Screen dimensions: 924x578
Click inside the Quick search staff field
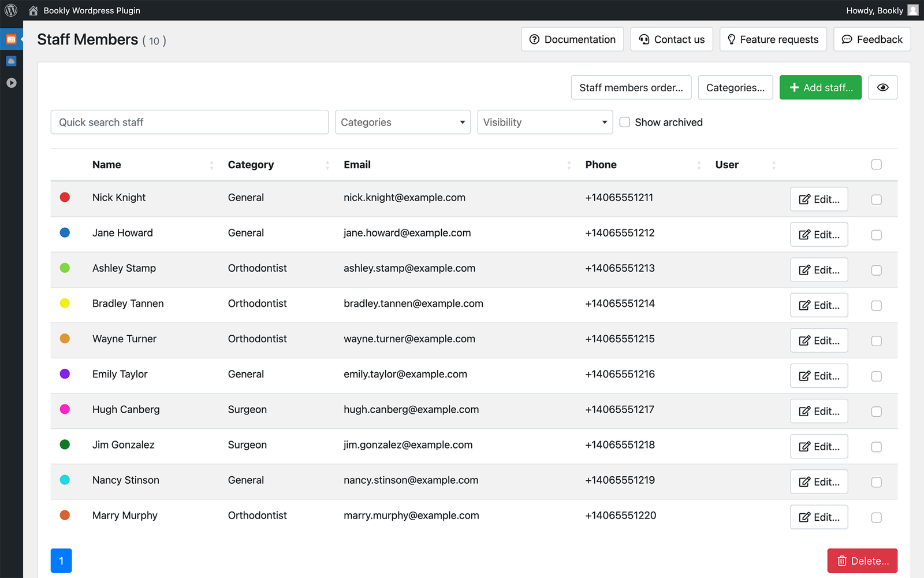point(189,122)
